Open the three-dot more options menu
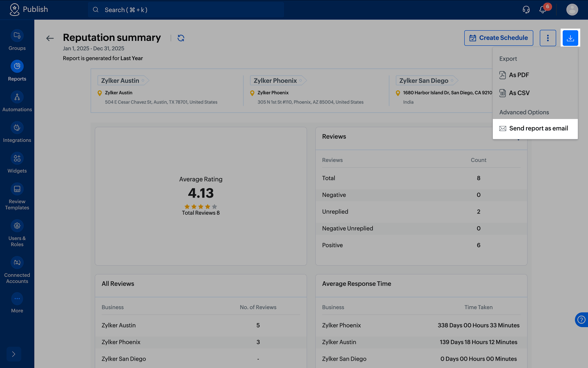This screenshot has height=368, width=588. click(548, 38)
